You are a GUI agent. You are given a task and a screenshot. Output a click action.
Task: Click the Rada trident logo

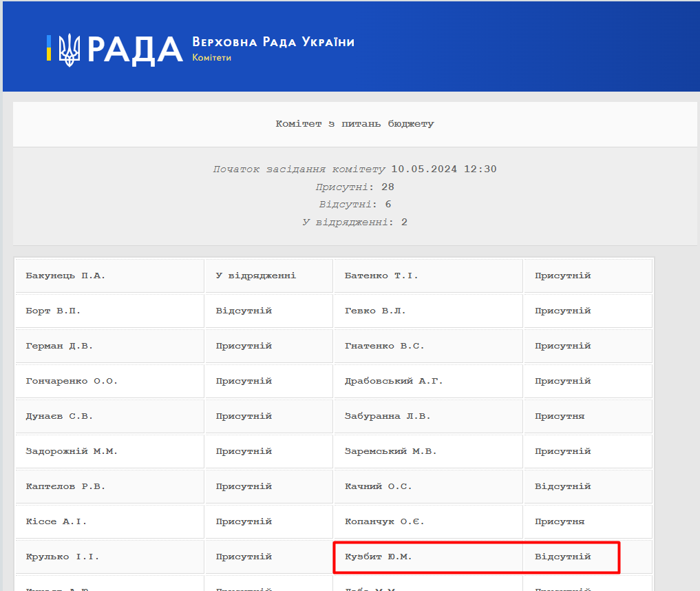70,50
